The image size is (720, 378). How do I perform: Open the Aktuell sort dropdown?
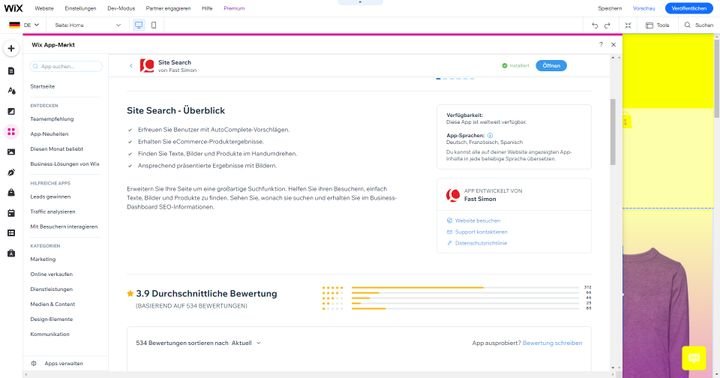[246, 343]
